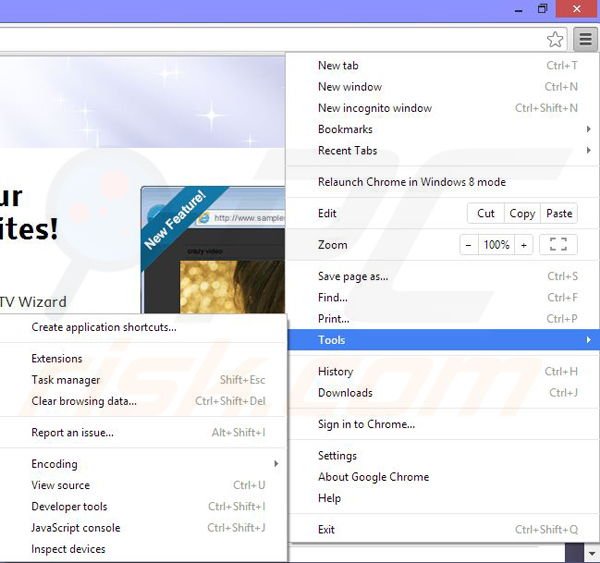Screen dimensions: 600x563
Task: Open History from the menu
Action: 442,371
